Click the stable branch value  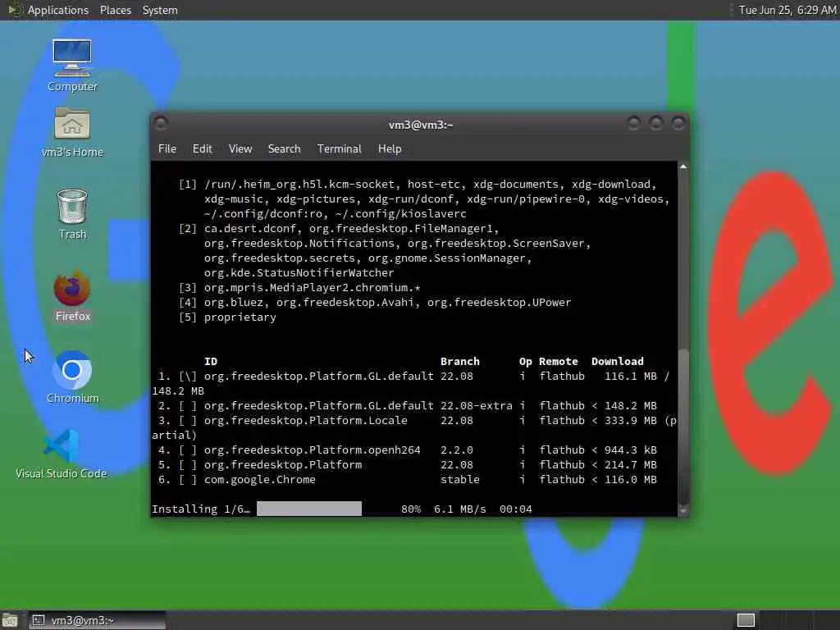click(x=459, y=479)
